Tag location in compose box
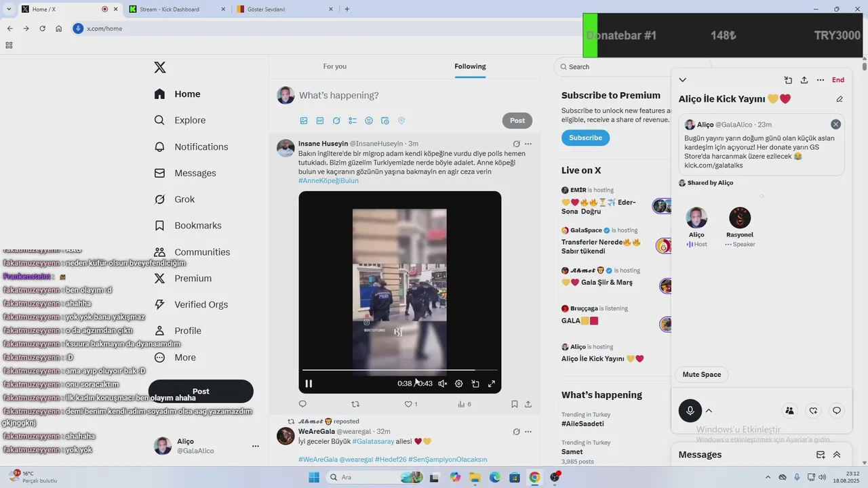 click(x=401, y=121)
